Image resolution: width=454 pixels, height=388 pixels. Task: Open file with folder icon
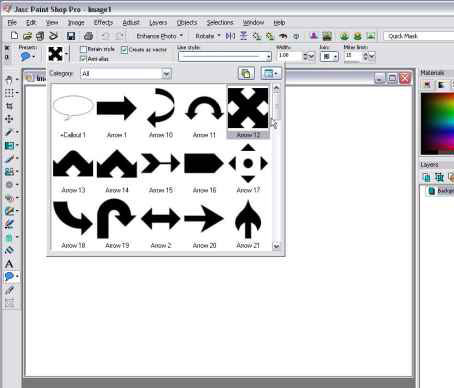point(27,36)
